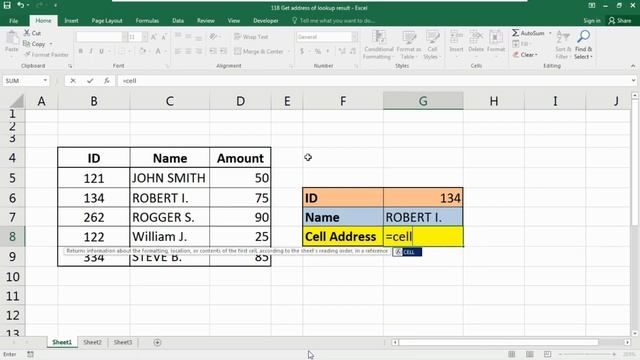Click the Undo arrow icon

(x=20, y=5)
